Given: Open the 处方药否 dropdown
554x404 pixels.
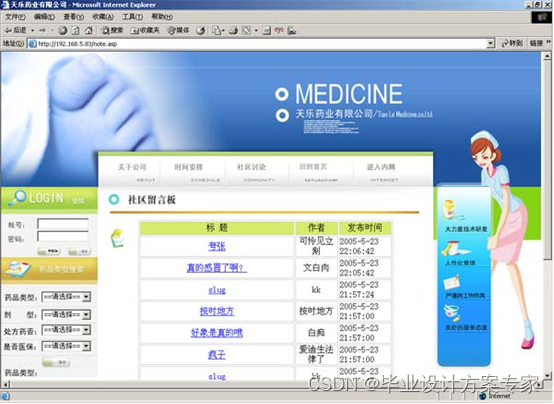Looking at the screenshot, I should point(66,330).
